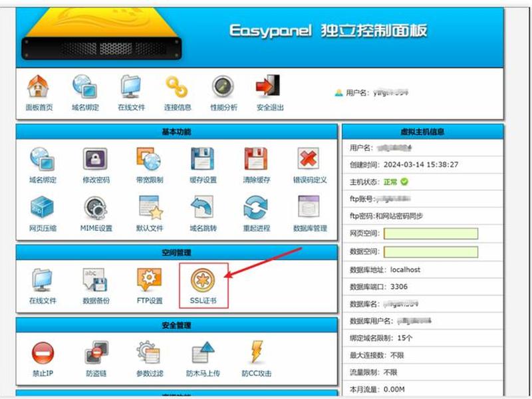Screen dimensions: 532x399
Task: Click the 绑定域名限制 15个 row
Action: click(x=423, y=338)
